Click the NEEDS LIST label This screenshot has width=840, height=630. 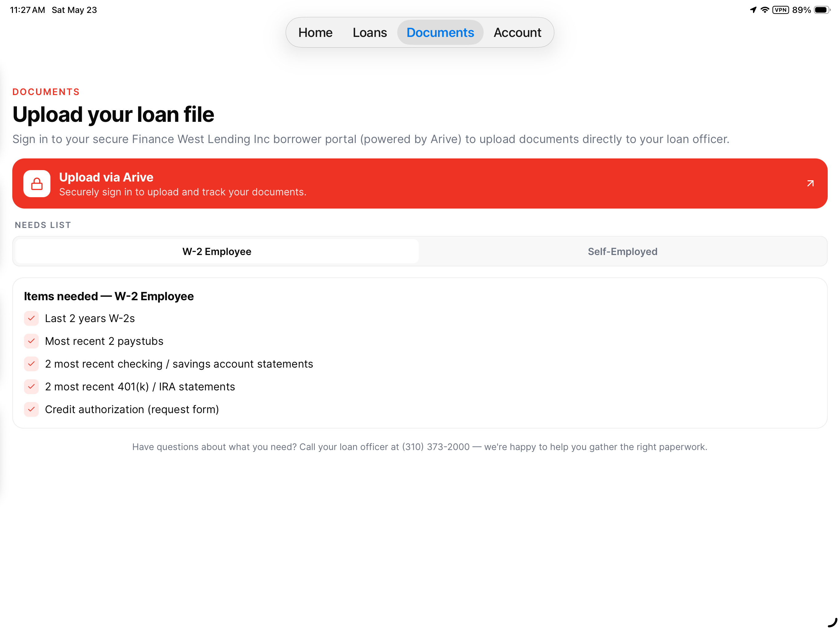[43, 225]
